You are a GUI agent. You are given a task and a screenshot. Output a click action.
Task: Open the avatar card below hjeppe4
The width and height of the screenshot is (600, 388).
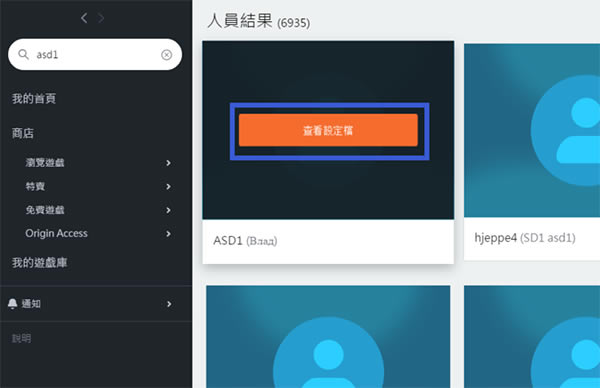click(x=532, y=337)
